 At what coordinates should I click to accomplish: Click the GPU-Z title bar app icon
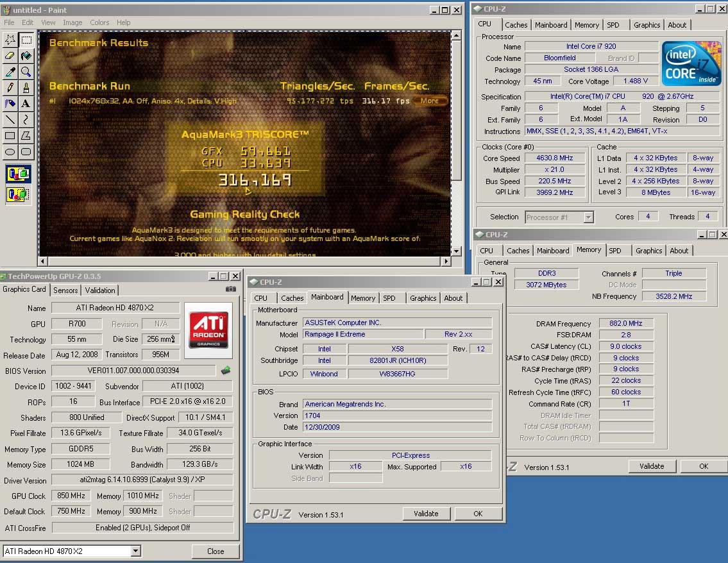(3, 276)
